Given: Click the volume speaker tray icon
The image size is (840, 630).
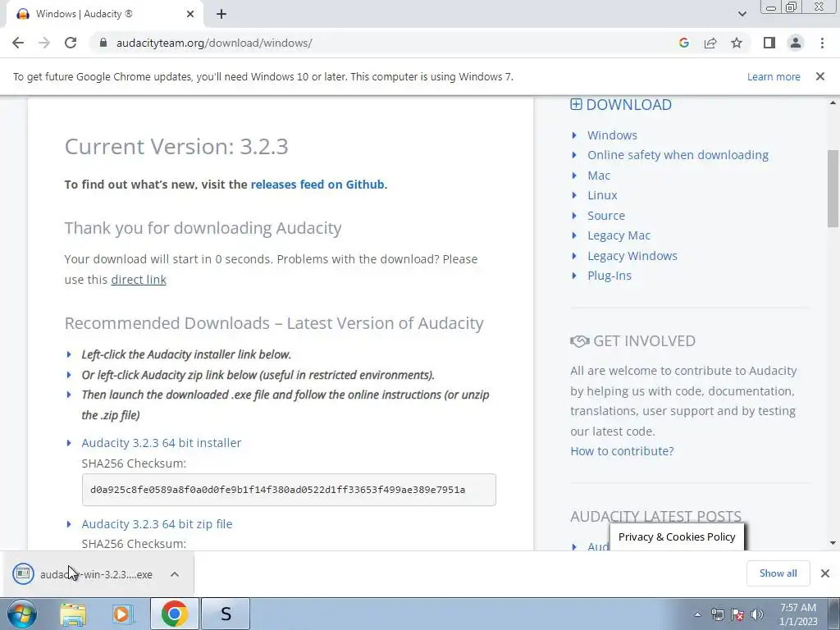Looking at the screenshot, I should pyautogui.click(x=757, y=614).
